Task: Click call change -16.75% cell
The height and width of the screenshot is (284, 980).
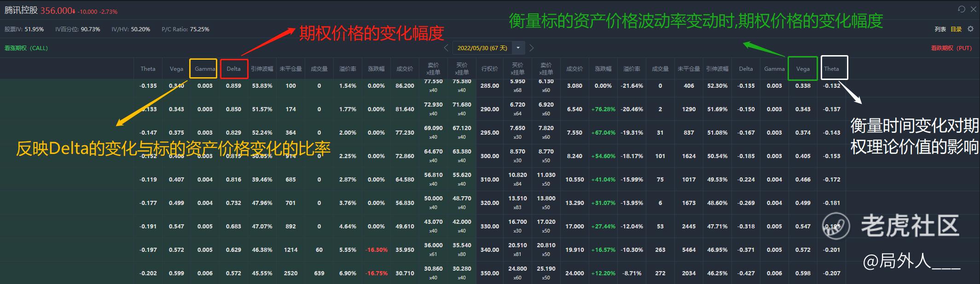Action: pos(376,273)
